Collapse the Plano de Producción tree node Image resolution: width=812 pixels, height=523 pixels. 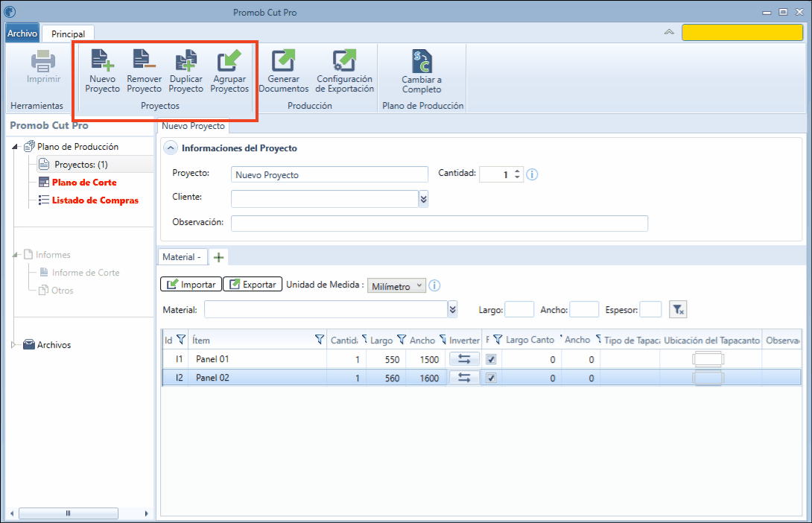click(14, 147)
